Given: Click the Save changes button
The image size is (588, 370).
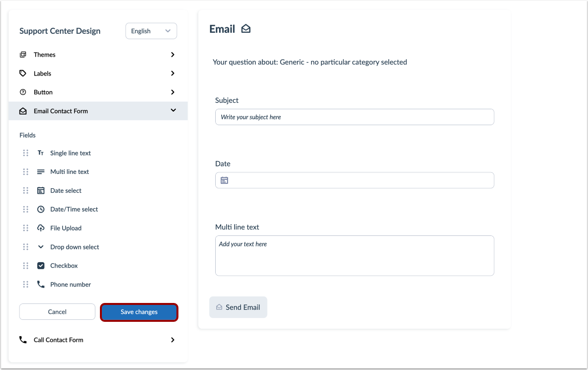Looking at the screenshot, I should pos(139,312).
